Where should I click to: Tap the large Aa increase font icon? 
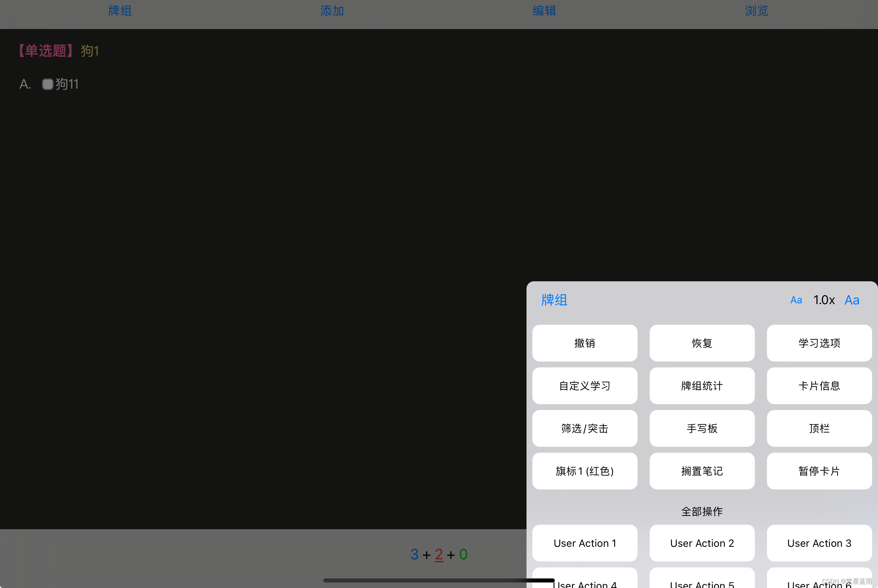pos(852,300)
